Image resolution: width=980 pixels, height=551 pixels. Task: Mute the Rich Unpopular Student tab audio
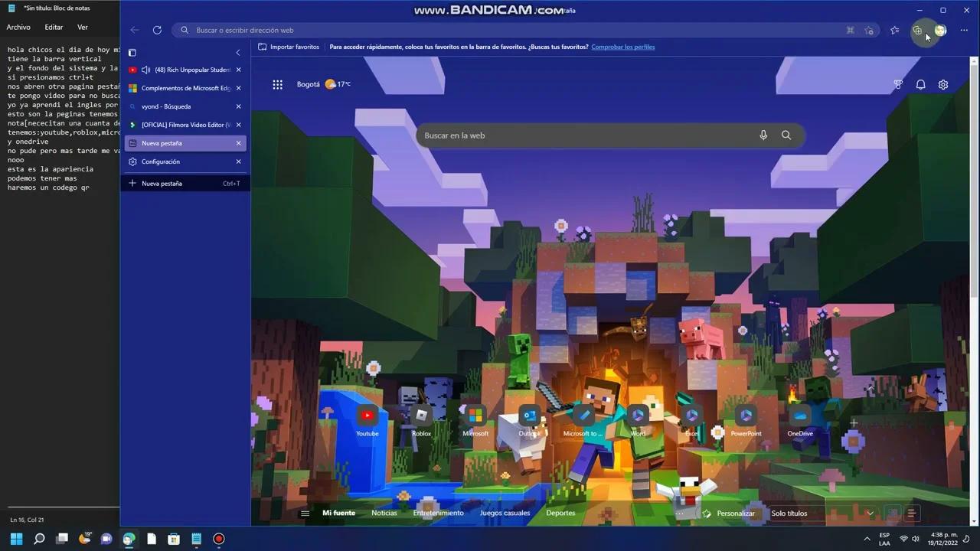(145, 70)
